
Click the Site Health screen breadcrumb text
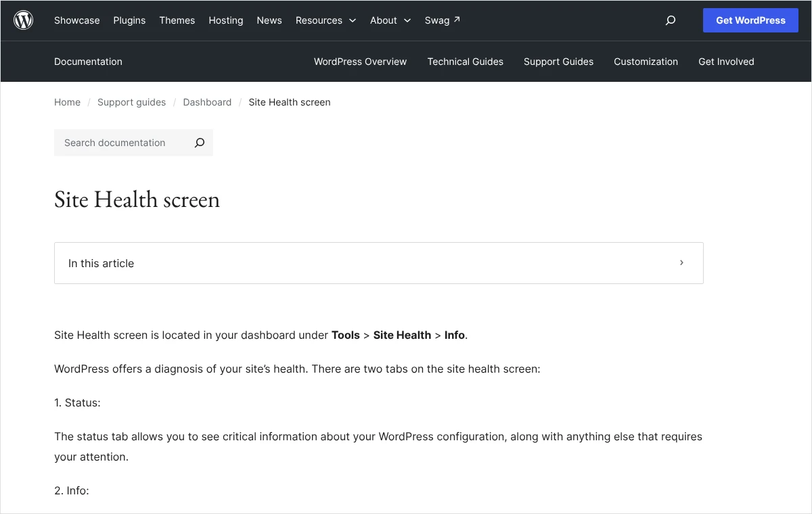290,102
